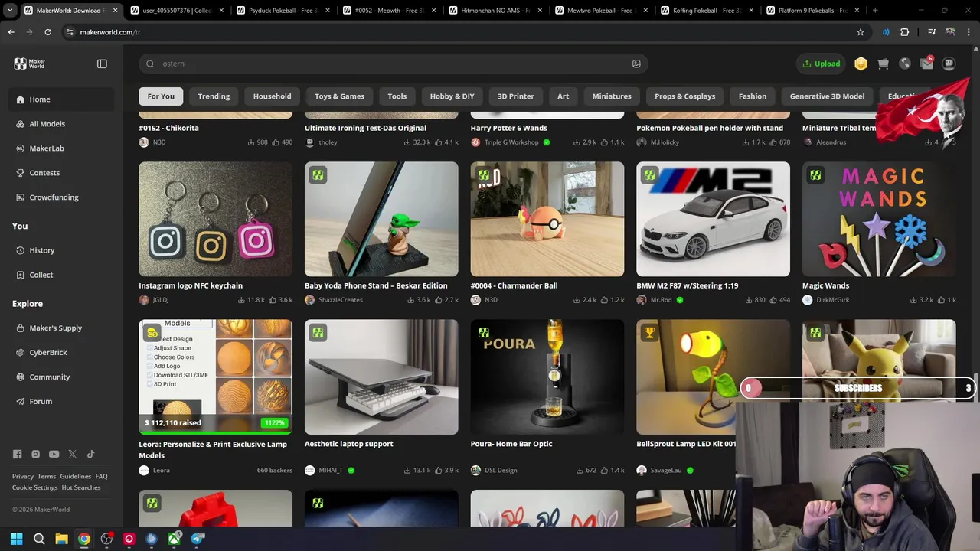Viewport: 980px width, 551px height.
Task: Open Instagram logo NFC keychain thumbnail
Action: click(x=215, y=219)
